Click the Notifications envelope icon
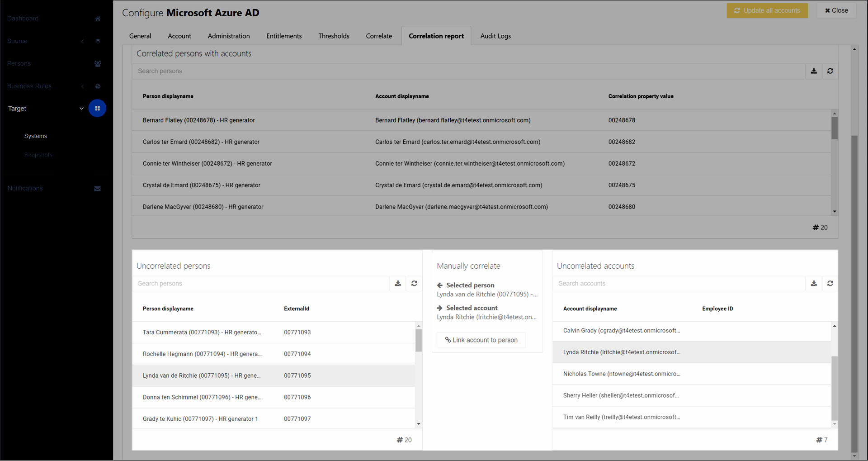Viewport: 868px width, 461px height. pyautogui.click(x=97, y=189)
